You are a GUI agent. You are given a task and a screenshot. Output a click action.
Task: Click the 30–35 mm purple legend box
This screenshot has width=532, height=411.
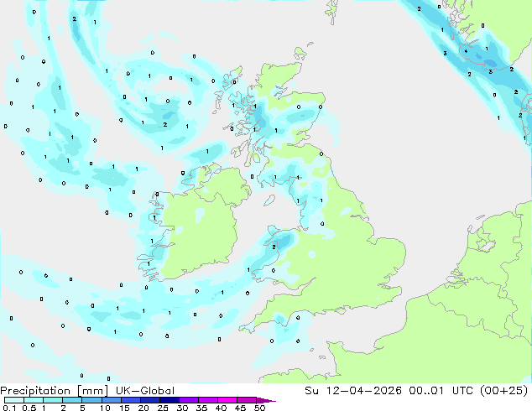pyautogui.click(x=188, y=400)
